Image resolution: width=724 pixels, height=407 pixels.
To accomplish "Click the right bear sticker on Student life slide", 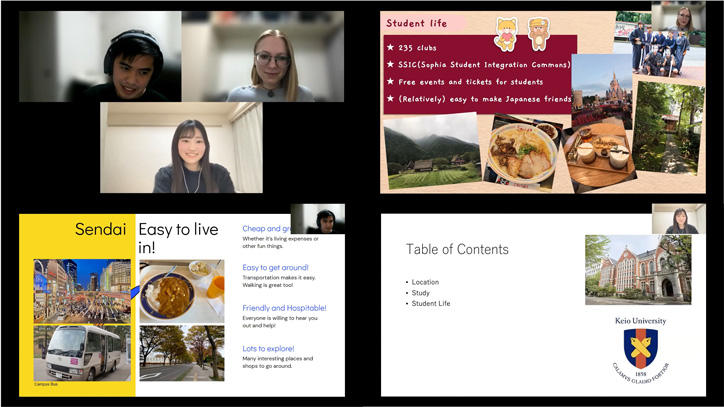I will coord(538,33).
